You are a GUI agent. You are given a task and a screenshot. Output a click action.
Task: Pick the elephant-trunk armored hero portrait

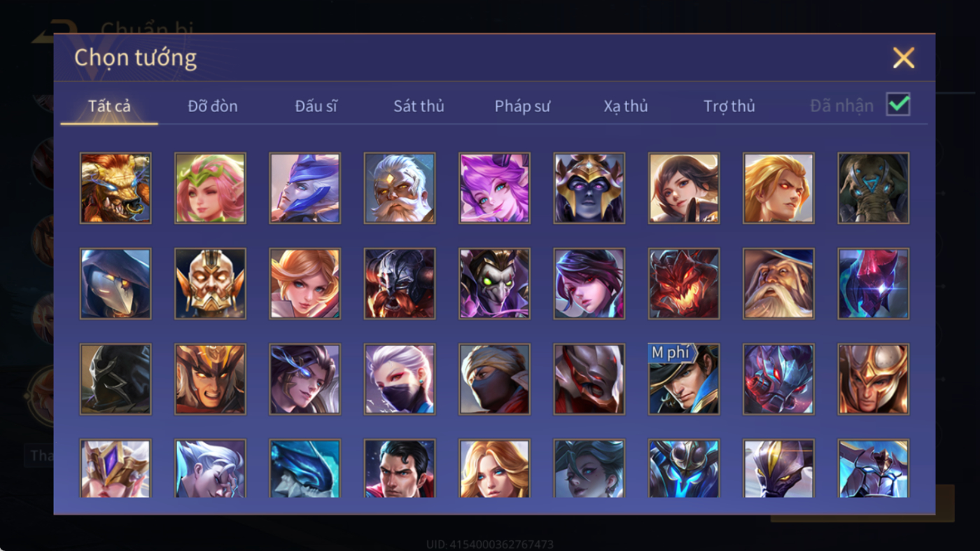point(874,188)
